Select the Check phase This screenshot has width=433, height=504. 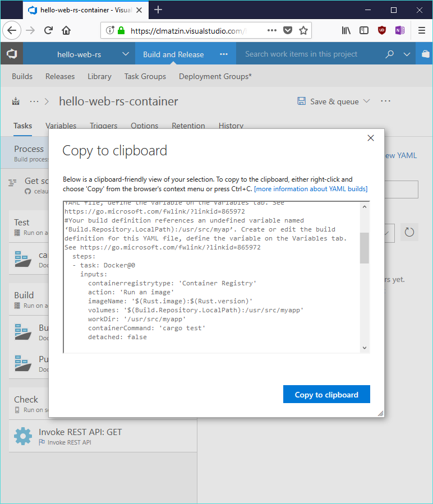(29, 404)
